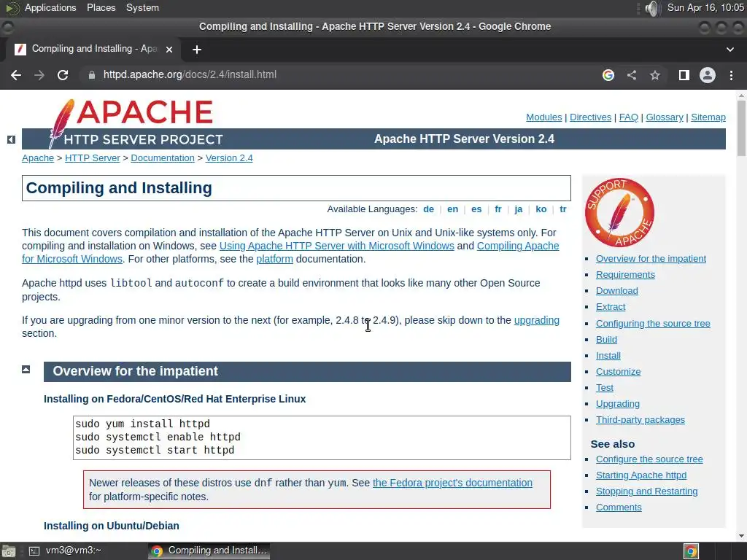Click the padlock site info icon
The image size is (747, 560).
[92, 75]
